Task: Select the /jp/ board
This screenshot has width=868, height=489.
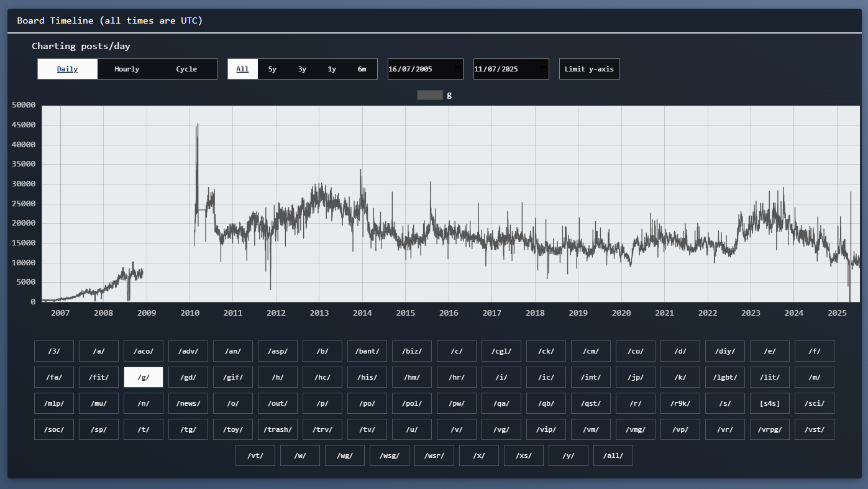Action: [636, 377]
